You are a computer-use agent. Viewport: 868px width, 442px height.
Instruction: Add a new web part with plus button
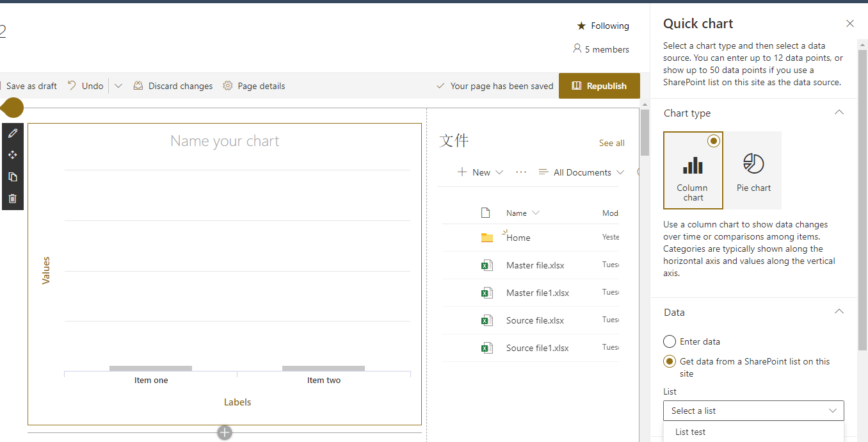225,433
